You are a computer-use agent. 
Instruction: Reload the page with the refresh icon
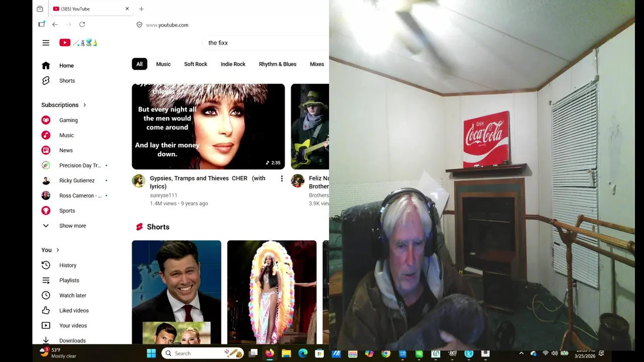(82, 25)
